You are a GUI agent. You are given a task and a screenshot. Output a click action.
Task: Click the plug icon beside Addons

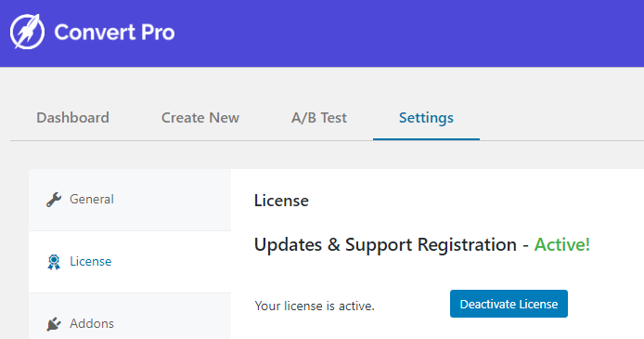click(54, 324)
